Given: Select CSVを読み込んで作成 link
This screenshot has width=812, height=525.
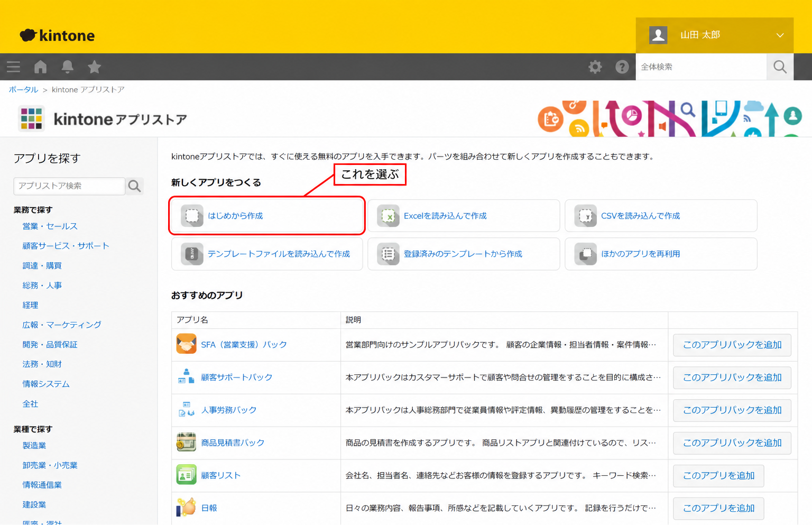Looking at the screenshot, I should (640, 216).
